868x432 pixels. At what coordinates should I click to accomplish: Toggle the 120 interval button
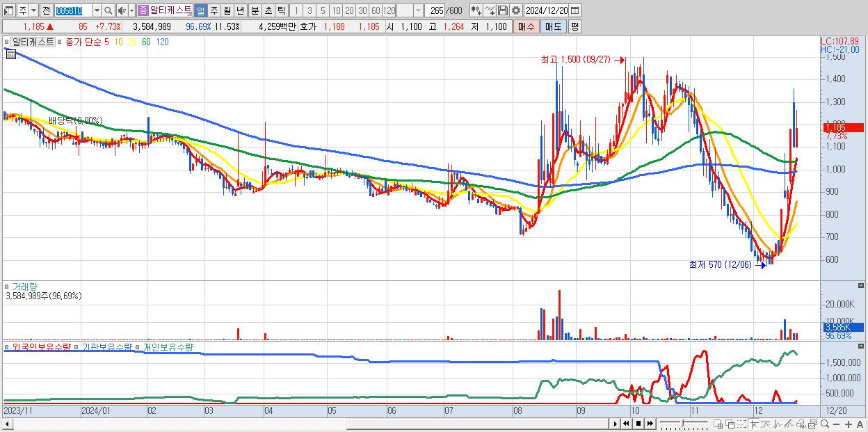[389, 10]
